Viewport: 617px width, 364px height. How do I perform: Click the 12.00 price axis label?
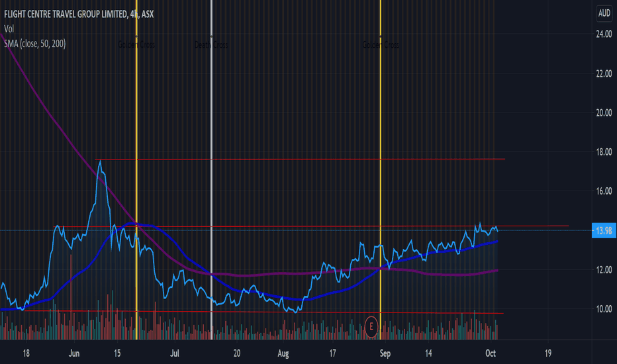click(x=604, y=270)
